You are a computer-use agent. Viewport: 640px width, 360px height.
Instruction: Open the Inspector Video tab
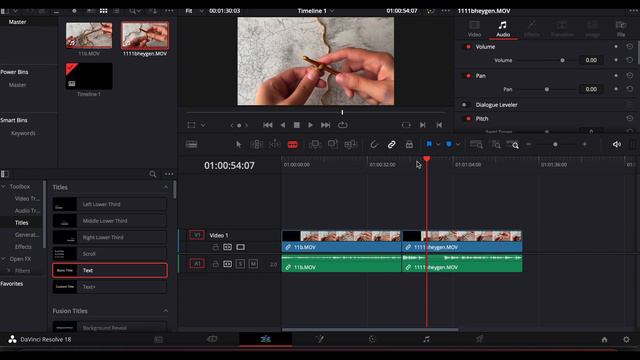coord(474,29)
